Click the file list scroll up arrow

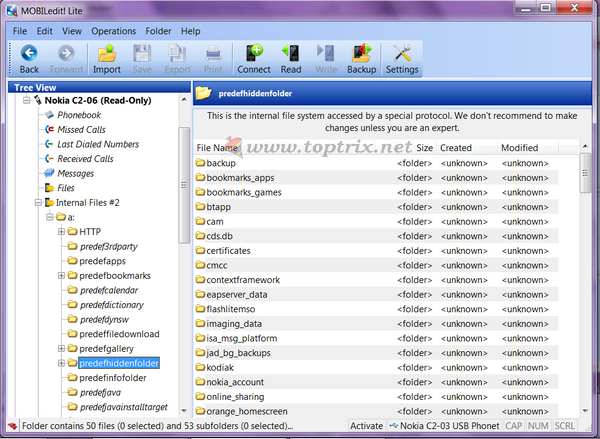(585, 146)
